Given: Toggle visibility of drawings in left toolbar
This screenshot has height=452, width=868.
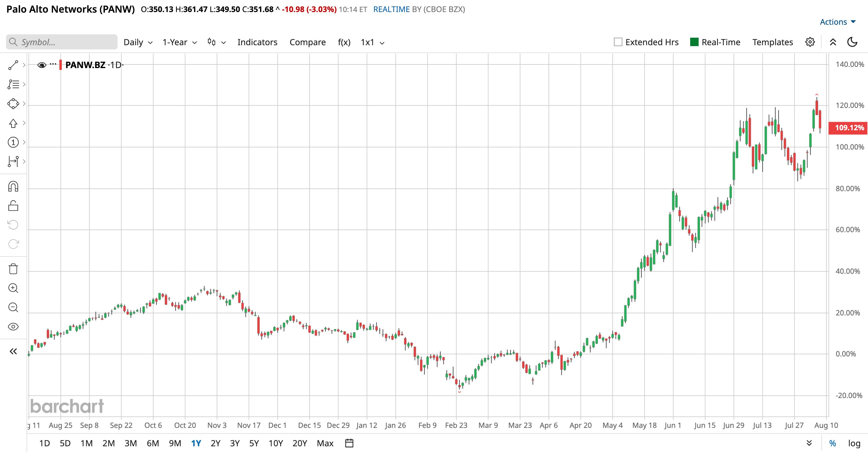Looking at the screenshot, I should (x=13, y=327).
